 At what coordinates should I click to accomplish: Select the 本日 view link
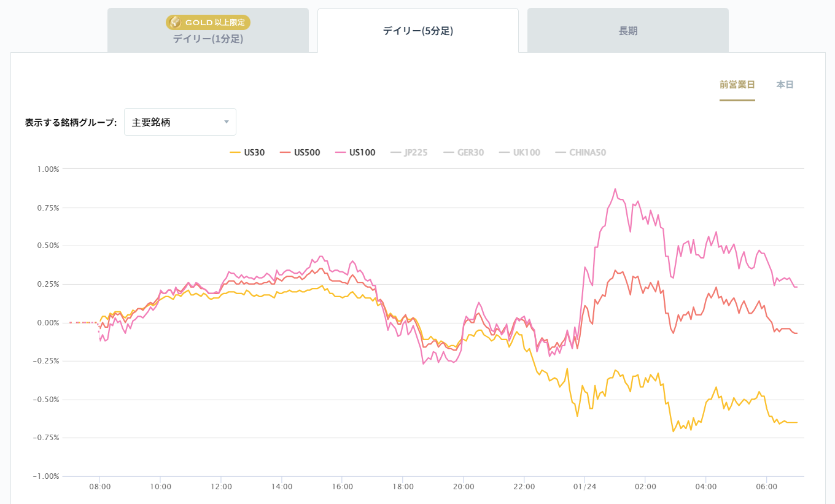click(x=784, y=85)
